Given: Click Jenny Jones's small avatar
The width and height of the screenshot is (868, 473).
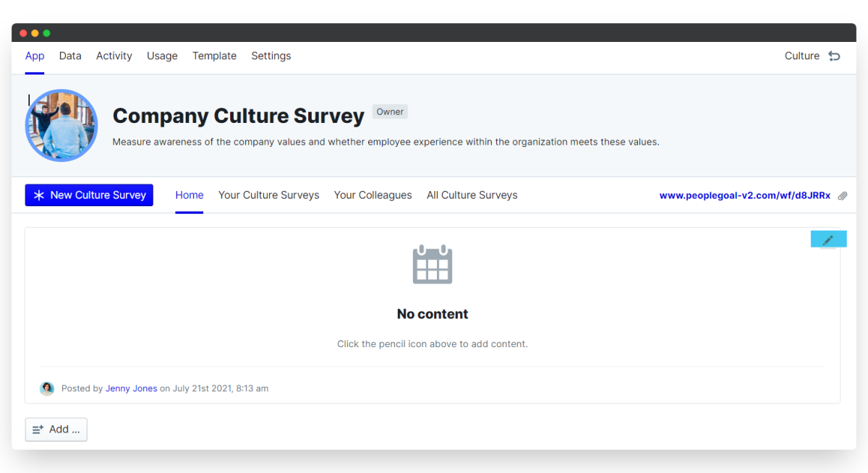Looking at the screenshot, I should click(47, 388).
